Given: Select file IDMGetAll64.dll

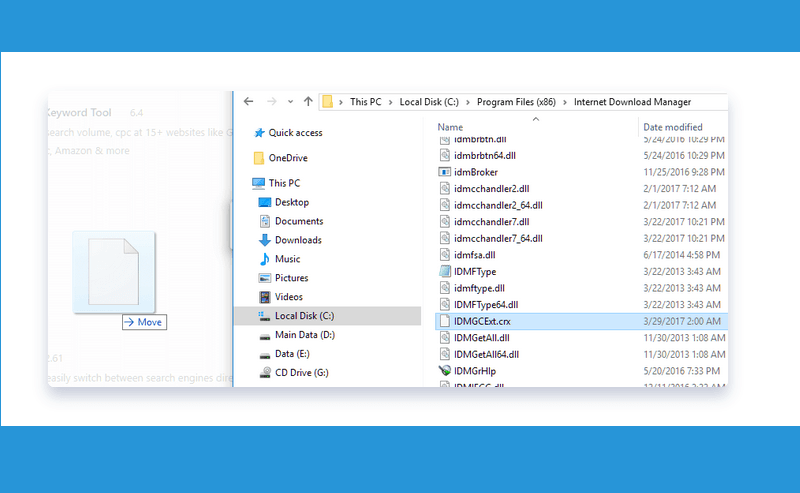Looking at the screenshot, I should tap(486, 354).
